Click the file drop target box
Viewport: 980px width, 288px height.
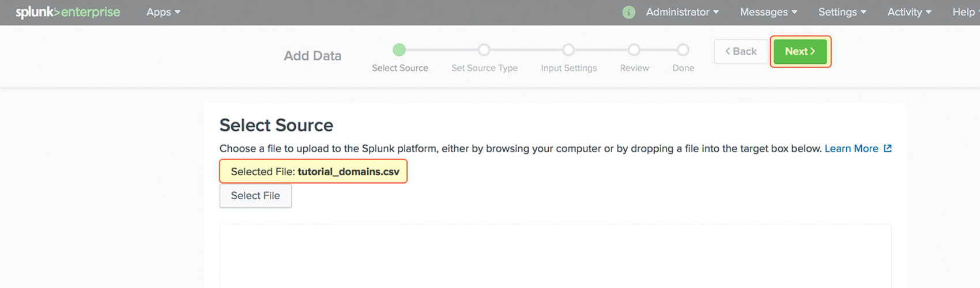[x=555, y=256]
